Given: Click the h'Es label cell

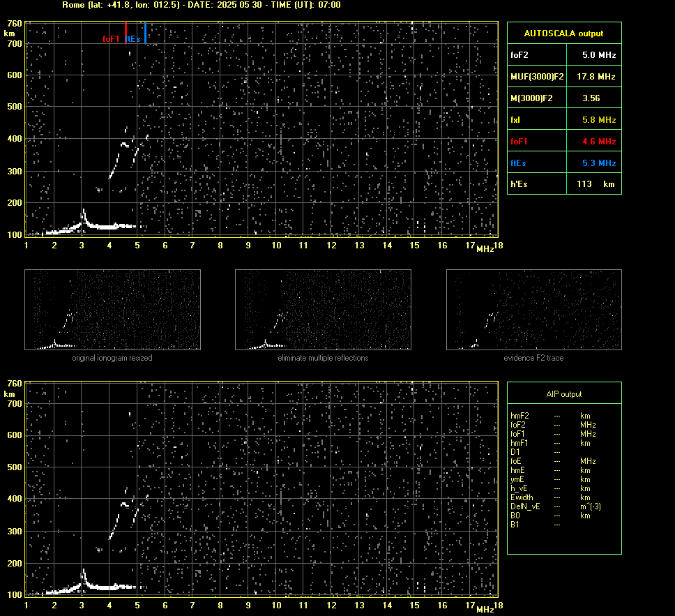Looking at the screenshot, I should (537, 184).
